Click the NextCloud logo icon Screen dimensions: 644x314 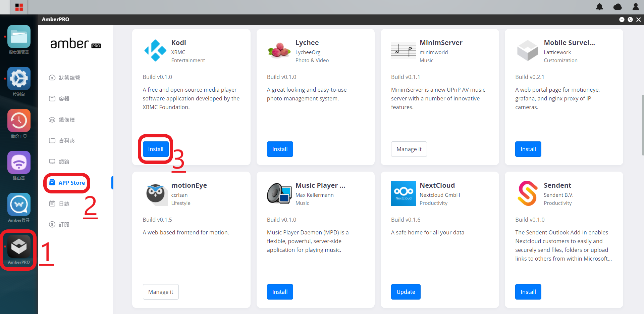click(x=404, y=193)
